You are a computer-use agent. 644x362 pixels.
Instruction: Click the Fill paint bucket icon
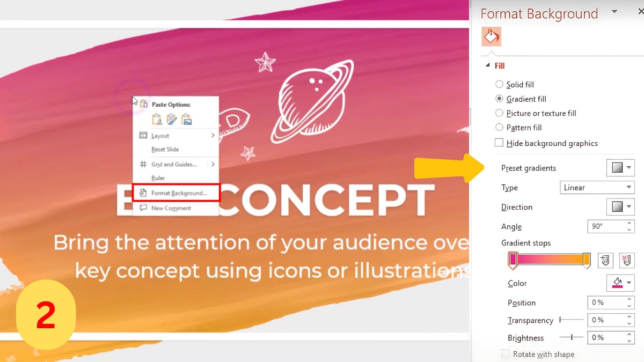(491, 36)
